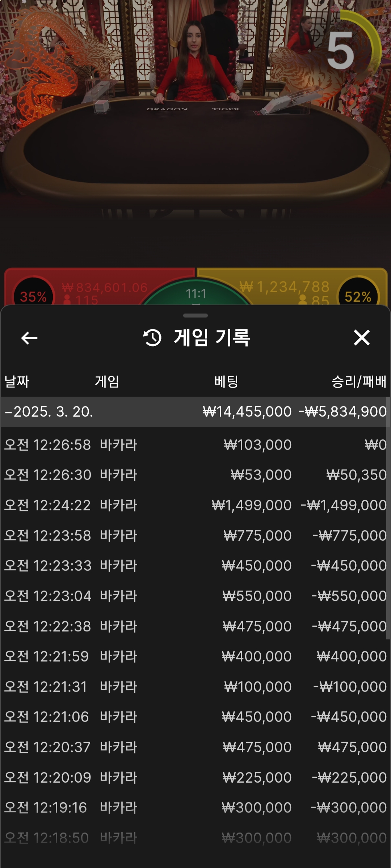Click the 베팅 column header
The height and width of the screenshot is (868, 391).
226,382
